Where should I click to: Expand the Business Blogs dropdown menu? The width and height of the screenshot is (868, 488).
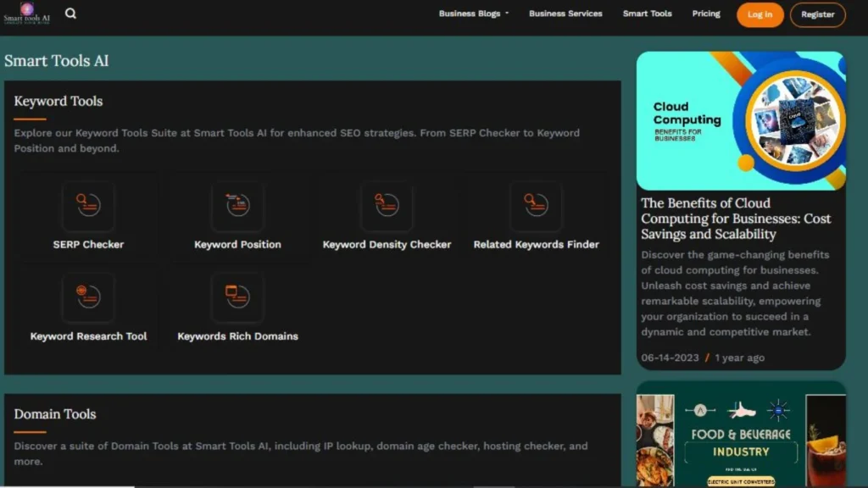(473, 14)
